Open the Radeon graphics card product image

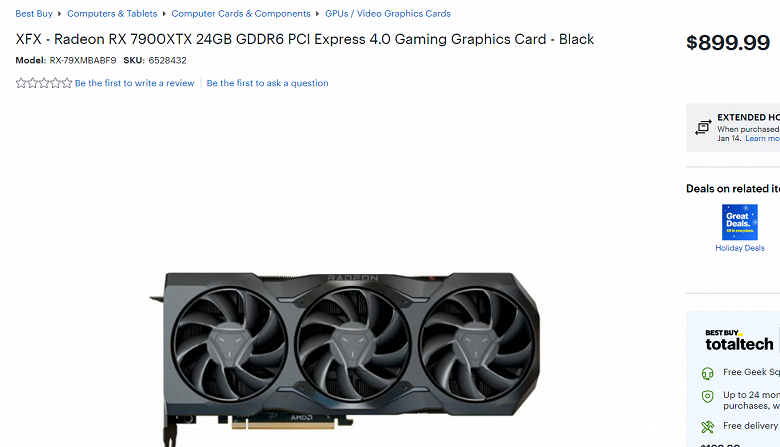click(x=345, y=358)
